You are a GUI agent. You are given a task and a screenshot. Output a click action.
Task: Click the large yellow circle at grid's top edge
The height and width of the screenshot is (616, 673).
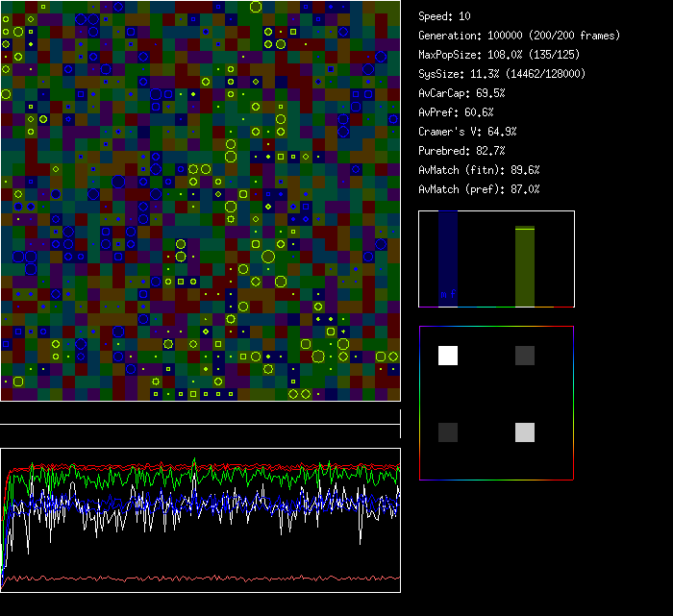(256, 7)
